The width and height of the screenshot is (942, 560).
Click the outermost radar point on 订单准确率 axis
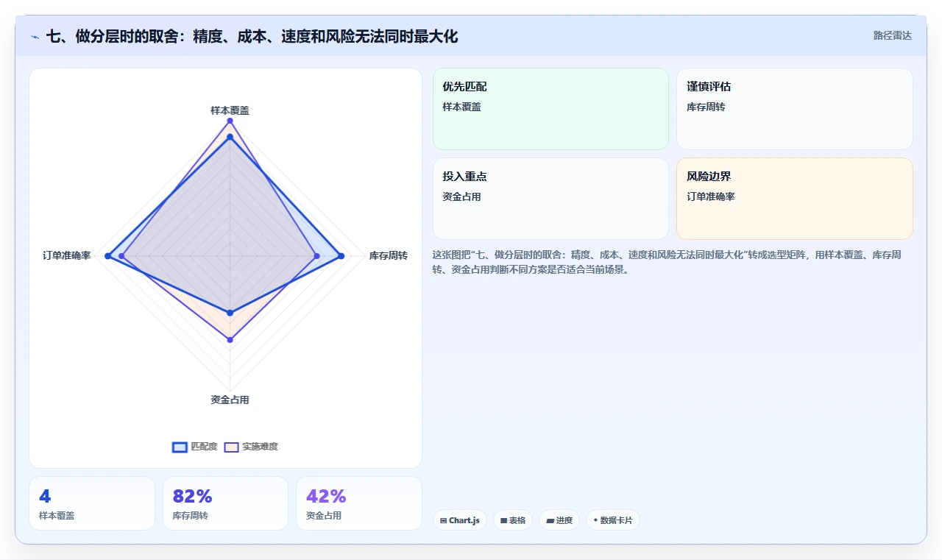107,256
